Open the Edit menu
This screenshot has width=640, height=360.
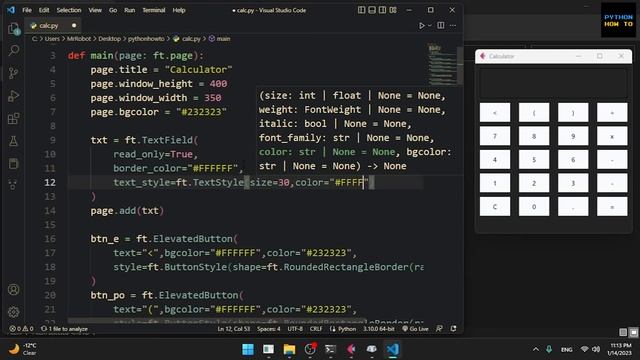point(44,10)
